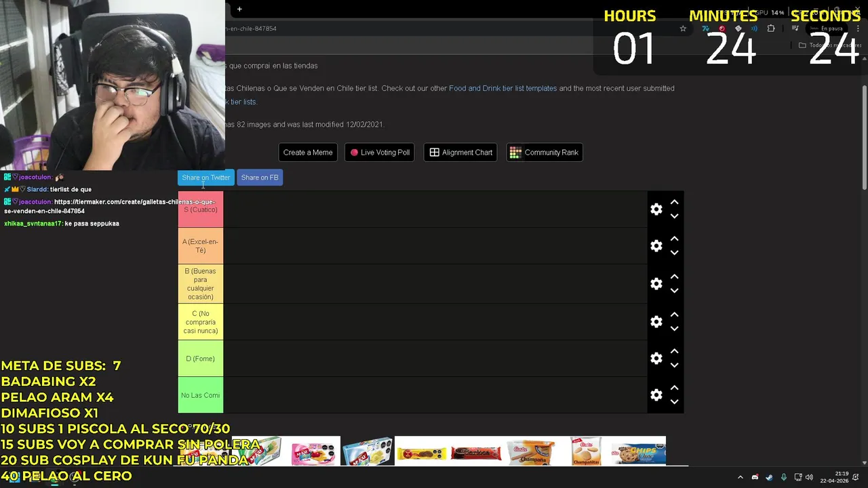Open settings gear for B (Buenas para cualquier ocasión) tier

[x=656, y=284]
